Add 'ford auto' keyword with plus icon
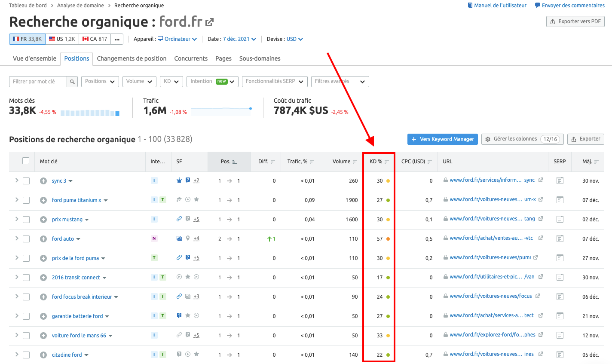The width and height of the screenshot is (612, 364). 43,239
